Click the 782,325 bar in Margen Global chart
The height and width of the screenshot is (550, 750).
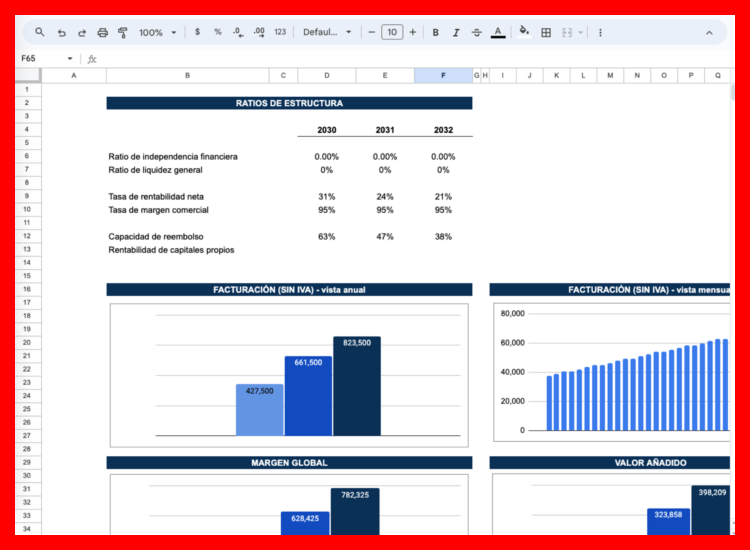point(355,511)
